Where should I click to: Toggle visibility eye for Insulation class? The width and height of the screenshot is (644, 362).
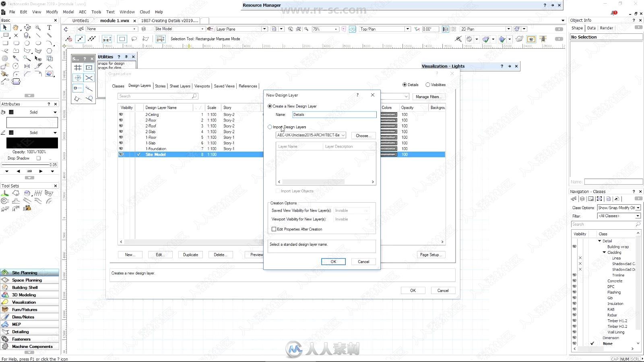574,304
